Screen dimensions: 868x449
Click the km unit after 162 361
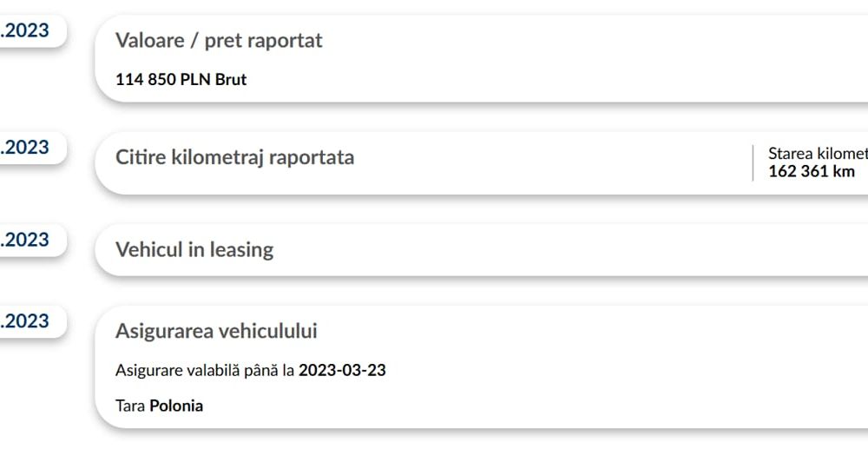[x=844, y=171]
